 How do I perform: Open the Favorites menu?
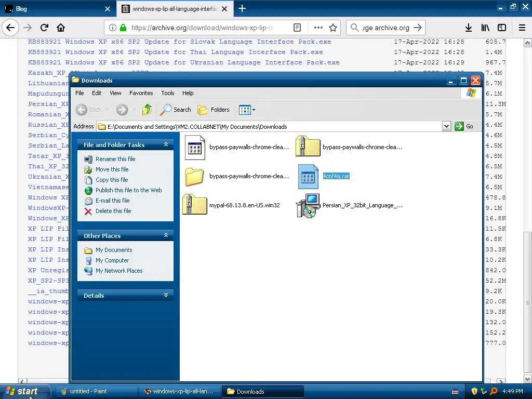click(x=141, y=93)
